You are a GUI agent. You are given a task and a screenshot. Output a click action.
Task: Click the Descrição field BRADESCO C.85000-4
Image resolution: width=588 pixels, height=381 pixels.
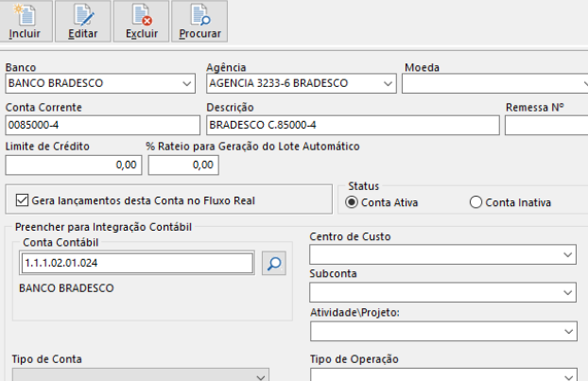[353, 125]
